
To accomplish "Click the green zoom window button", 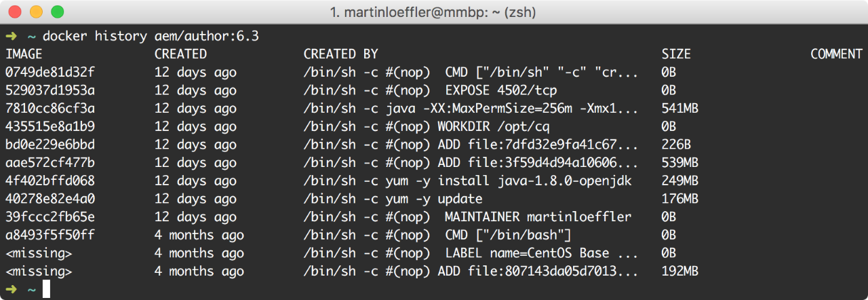I will 57,12.
